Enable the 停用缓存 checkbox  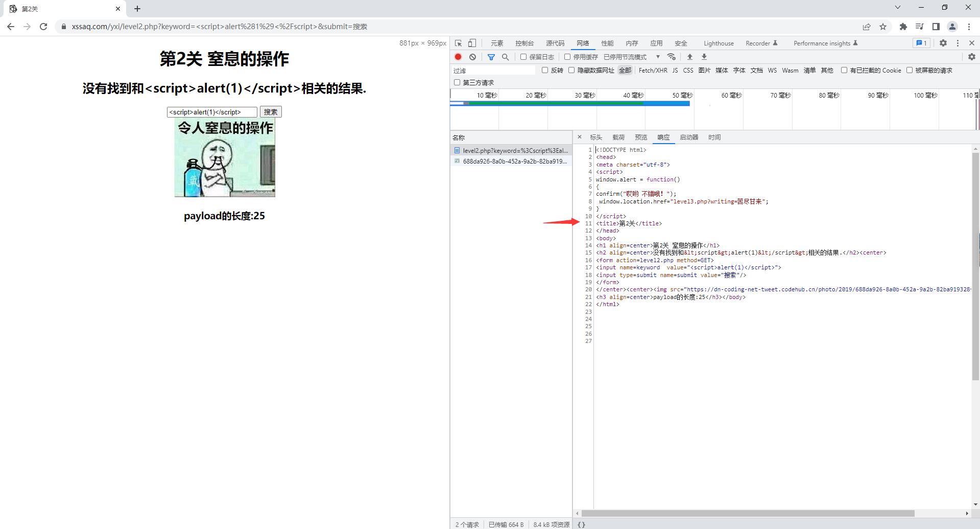click(567, 57)
